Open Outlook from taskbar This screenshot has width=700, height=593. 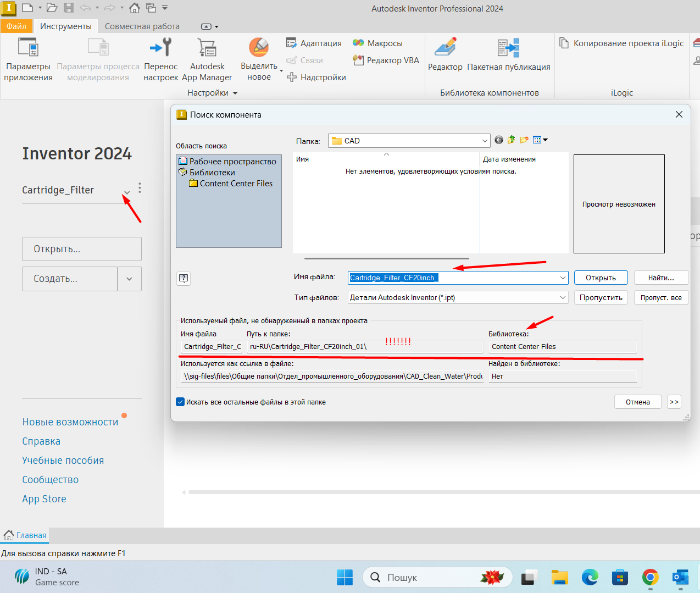click(681, 578)
